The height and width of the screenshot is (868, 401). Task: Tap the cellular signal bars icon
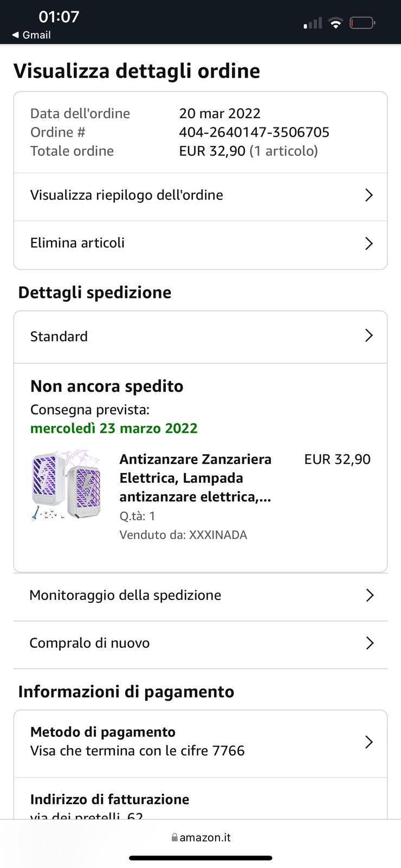click(313, 23)
